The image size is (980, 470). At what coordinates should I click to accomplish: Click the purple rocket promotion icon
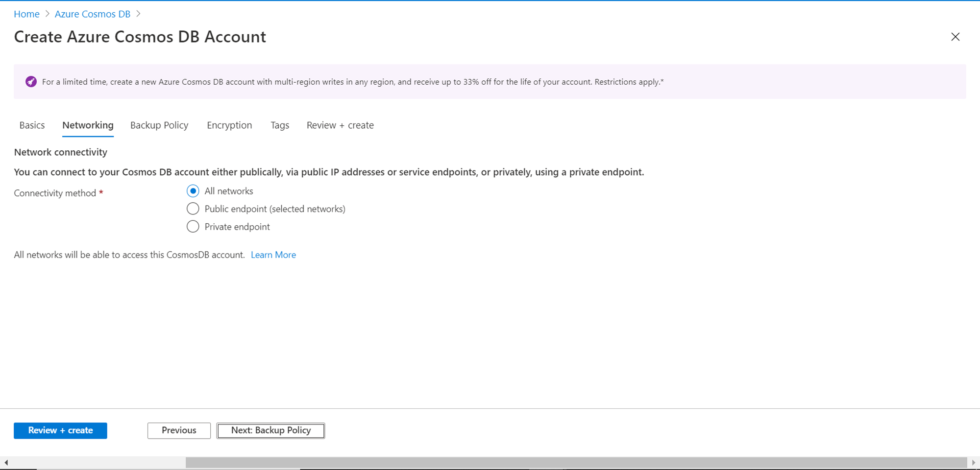click(x=31, y=82)
